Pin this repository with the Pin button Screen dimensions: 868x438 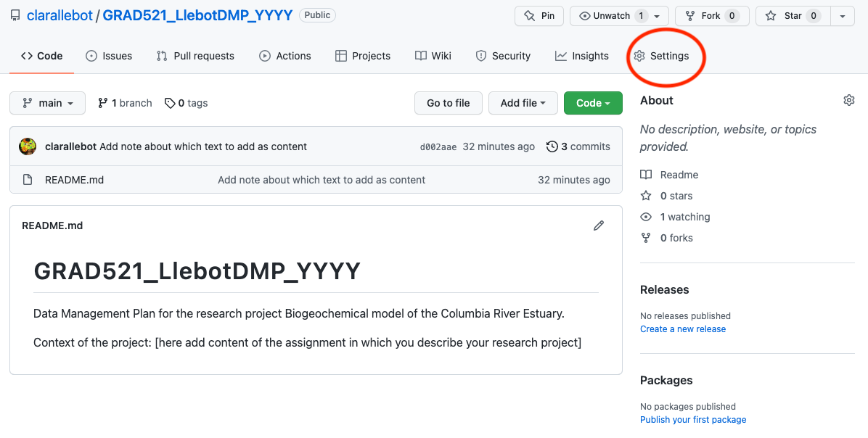coord(539,16)
